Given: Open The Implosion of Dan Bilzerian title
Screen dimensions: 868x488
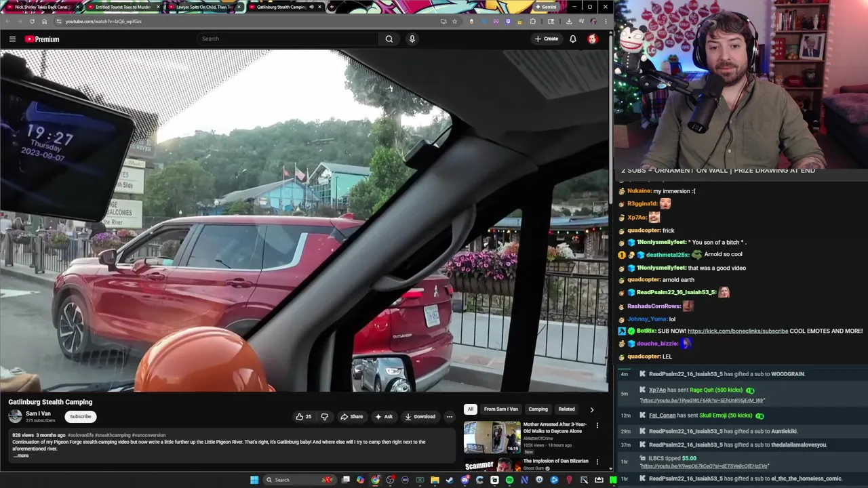Looking at the screenshot, I should point(556,461).
